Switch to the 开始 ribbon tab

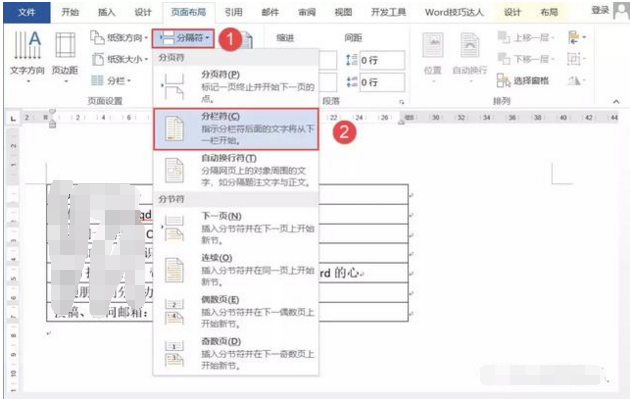pos(70,12)
